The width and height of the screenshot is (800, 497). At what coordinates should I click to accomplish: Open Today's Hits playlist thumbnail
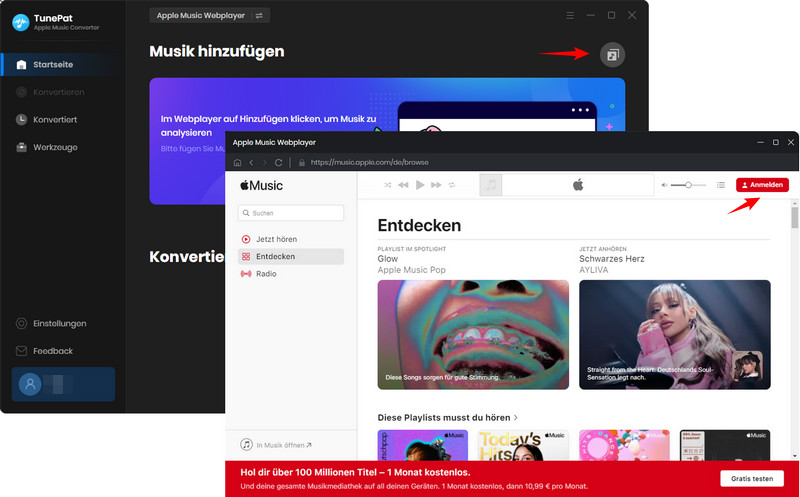(523, 445)
